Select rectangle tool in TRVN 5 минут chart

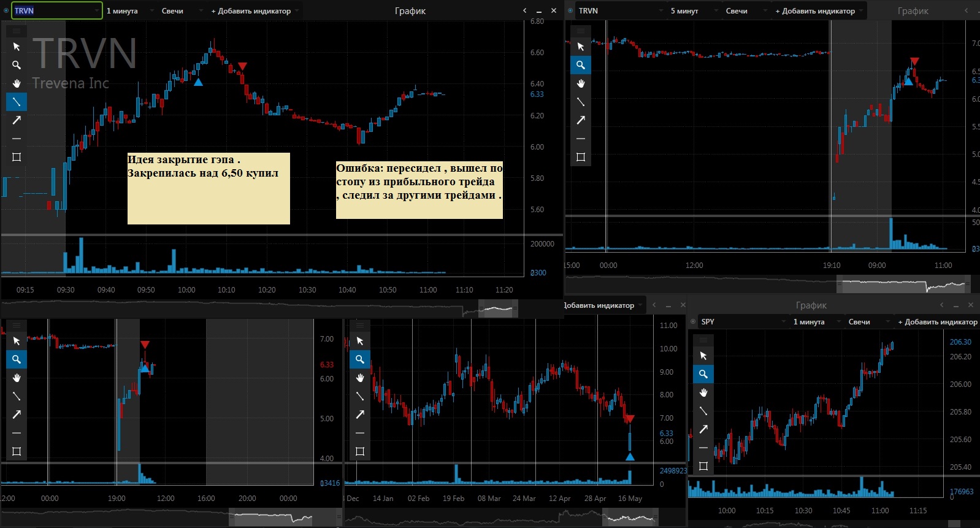[x=581, y=157]
